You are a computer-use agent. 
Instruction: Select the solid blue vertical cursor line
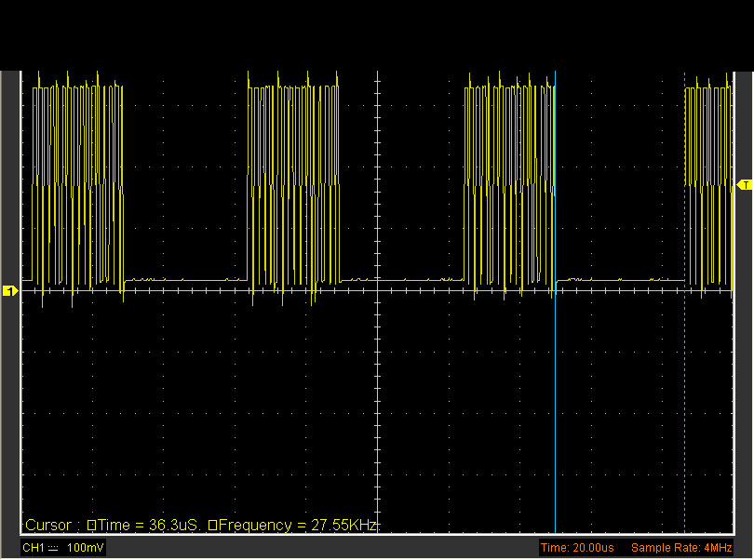556,302
